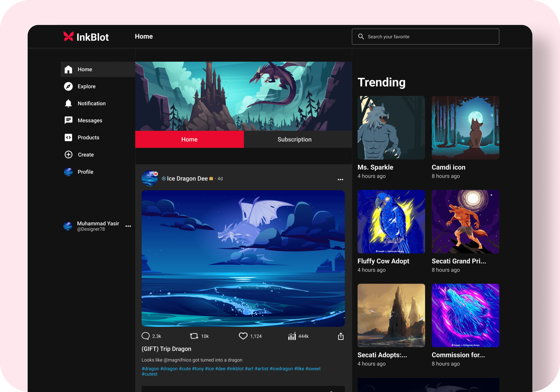
Task: Click the gold crown badge beside Ice Dragon Dee
Action: tap(211, 178)
